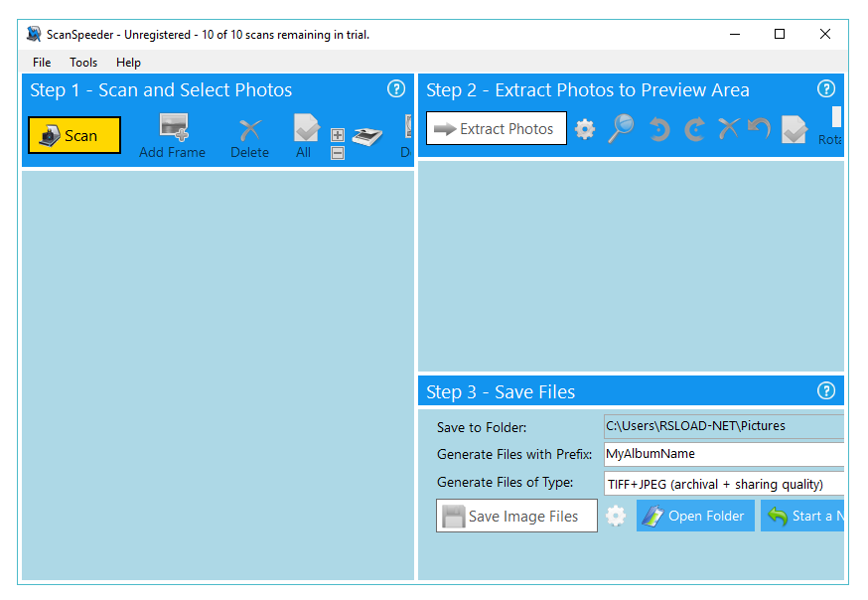Open the Tools menu

click(83, 62)
